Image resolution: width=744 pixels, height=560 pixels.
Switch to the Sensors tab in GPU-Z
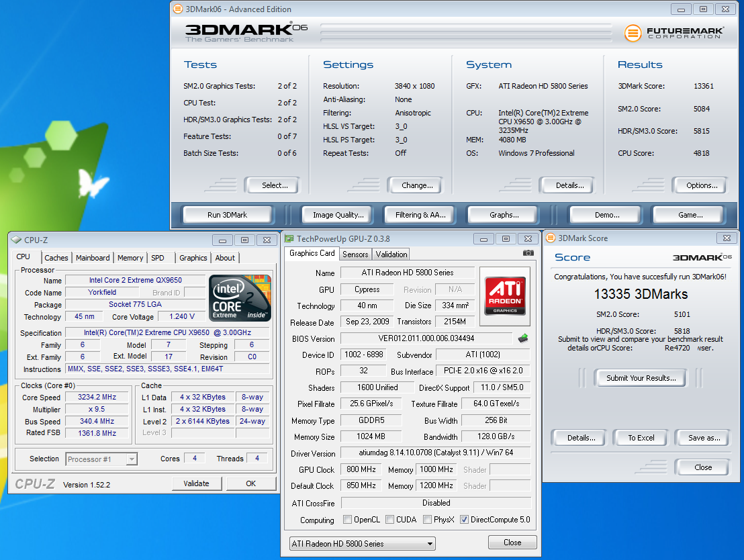(355, 254)
